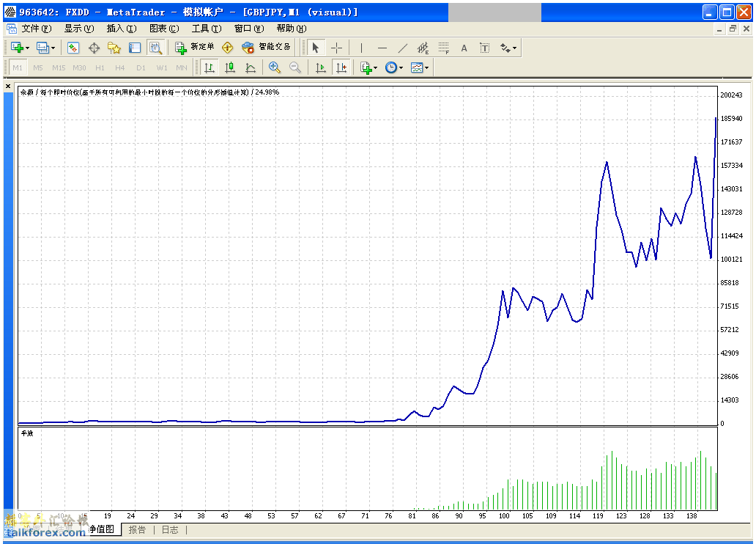Switch to the 日志 journal tab
The width and height of the screenshot is (756, 544).
pos(169,529)
